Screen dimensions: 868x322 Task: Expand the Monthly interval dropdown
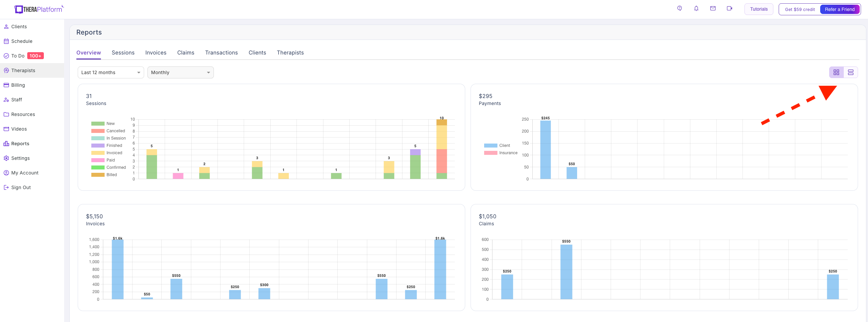181,72
